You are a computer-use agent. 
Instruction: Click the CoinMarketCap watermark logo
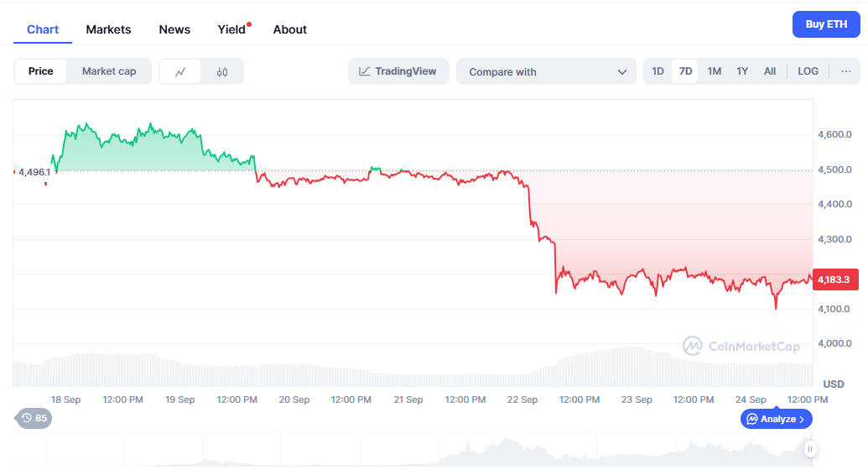point(692,346)
